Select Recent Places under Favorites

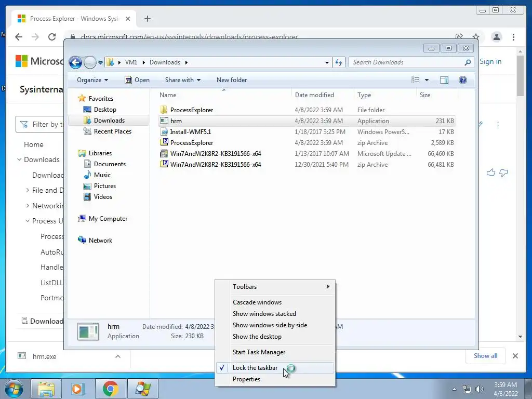112,131
